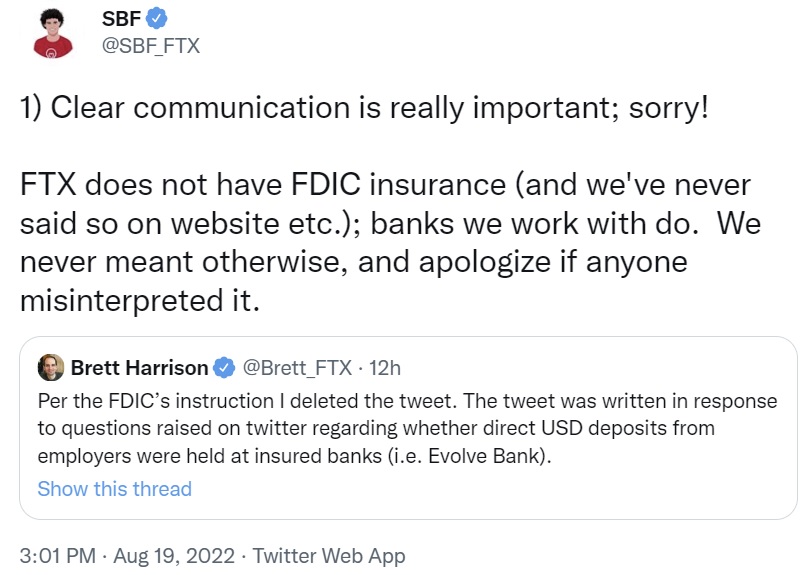The height and width of the screenshot is (575, 810).
Task: Show this thread
Action: pos(114,489)
